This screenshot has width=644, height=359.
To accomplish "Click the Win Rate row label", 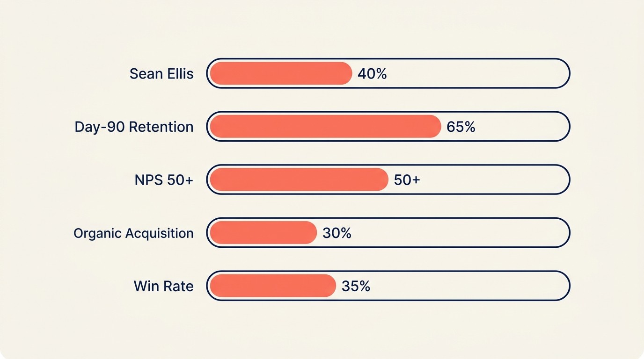I will (163, 286).
